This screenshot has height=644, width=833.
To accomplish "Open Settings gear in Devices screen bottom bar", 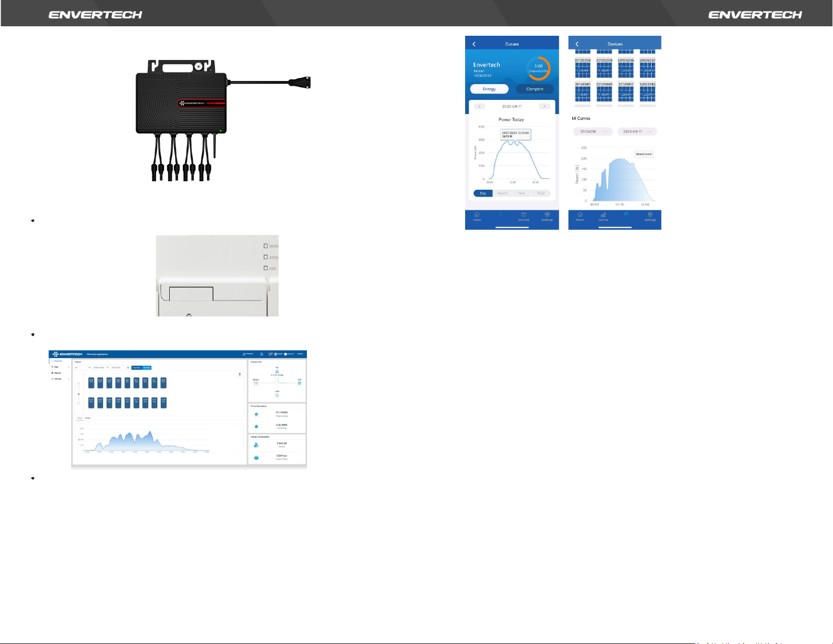I will [650, 216].
